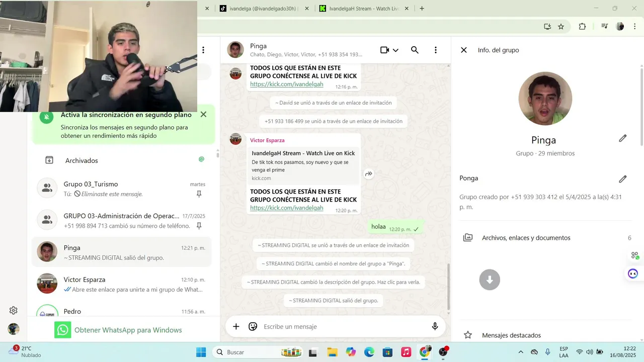Screen dimensions: 644x362
Task: Click the purple extension bubble at right edge
Action: point(633,274)
